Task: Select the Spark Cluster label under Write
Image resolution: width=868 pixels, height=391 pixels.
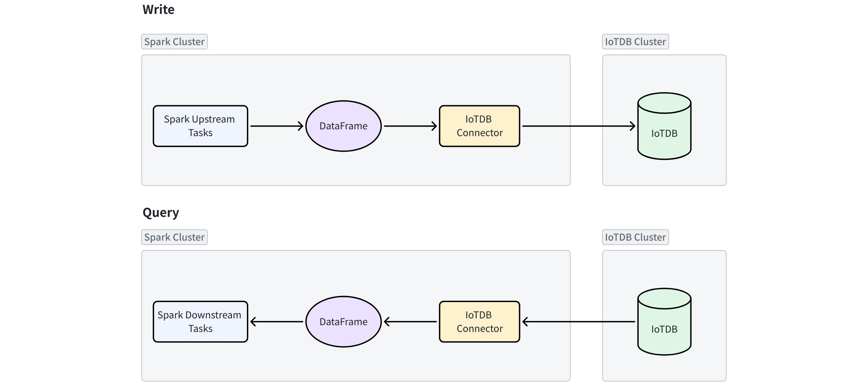Action: 174,42
